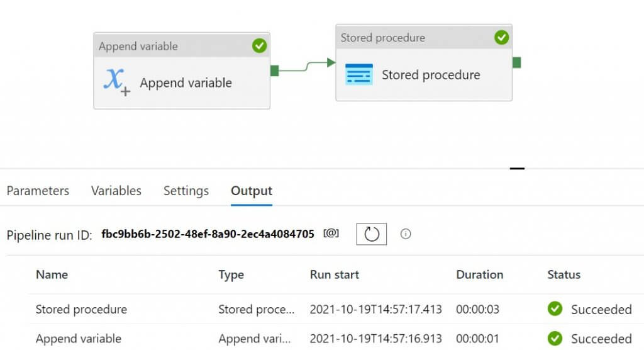Screen dimensions: 644x350
Task: Sort by the Run start column header
Action: click(x=335, y=274)
